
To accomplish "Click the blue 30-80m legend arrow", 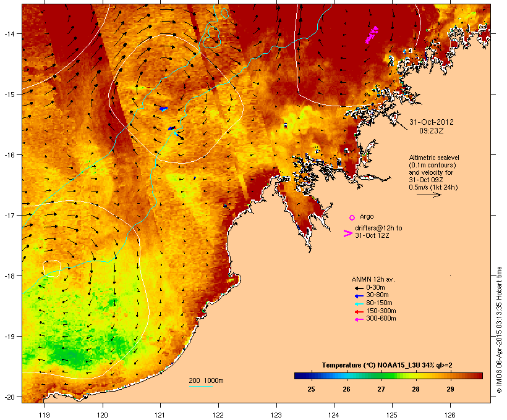I will pos(359,296).
